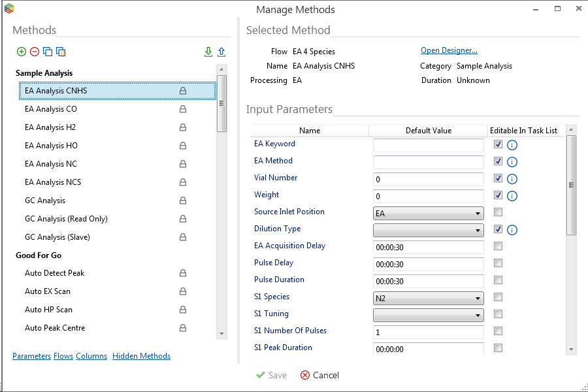Expand the S1 Species dropdown

(x=428, y=298)
